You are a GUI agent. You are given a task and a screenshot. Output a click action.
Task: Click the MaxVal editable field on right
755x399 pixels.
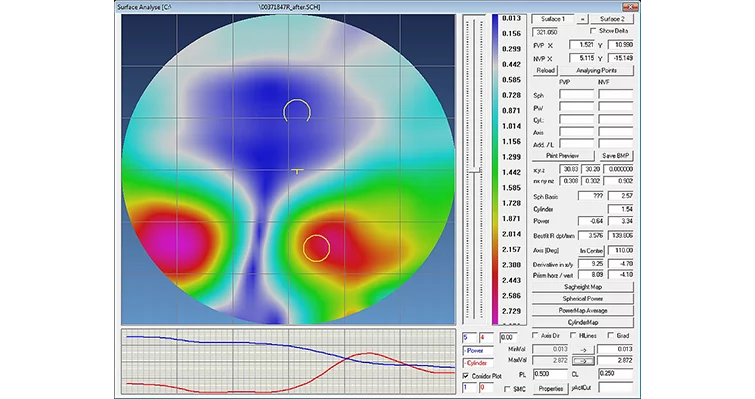pos(615,360)
